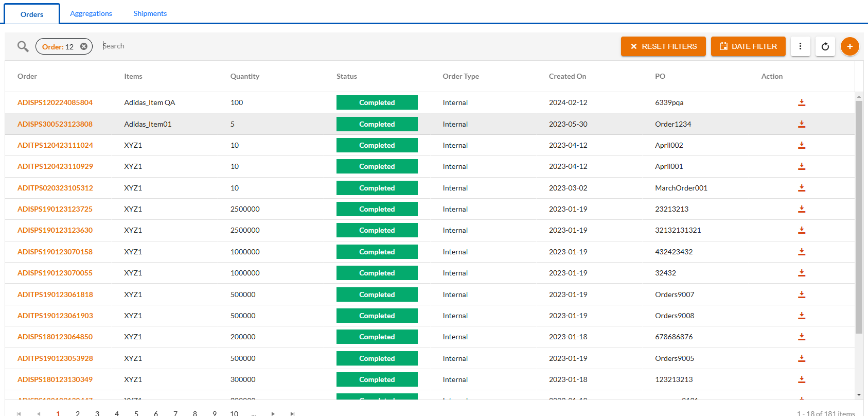868x416 pixels.
Task: Open order link ADITPS120423110929
Action: coord(55,166)
